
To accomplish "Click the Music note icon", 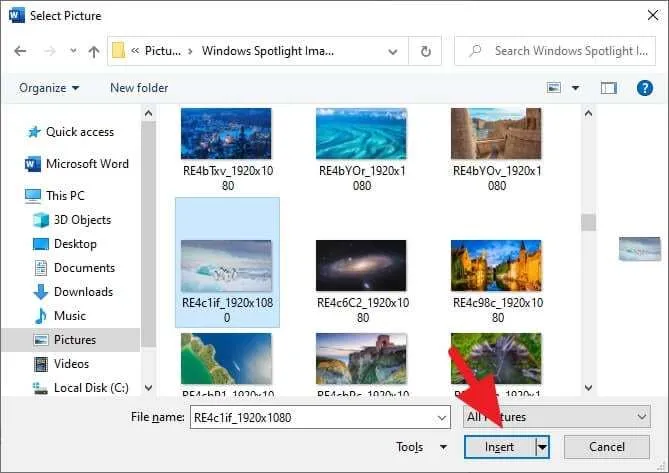I will coord(41,316).
